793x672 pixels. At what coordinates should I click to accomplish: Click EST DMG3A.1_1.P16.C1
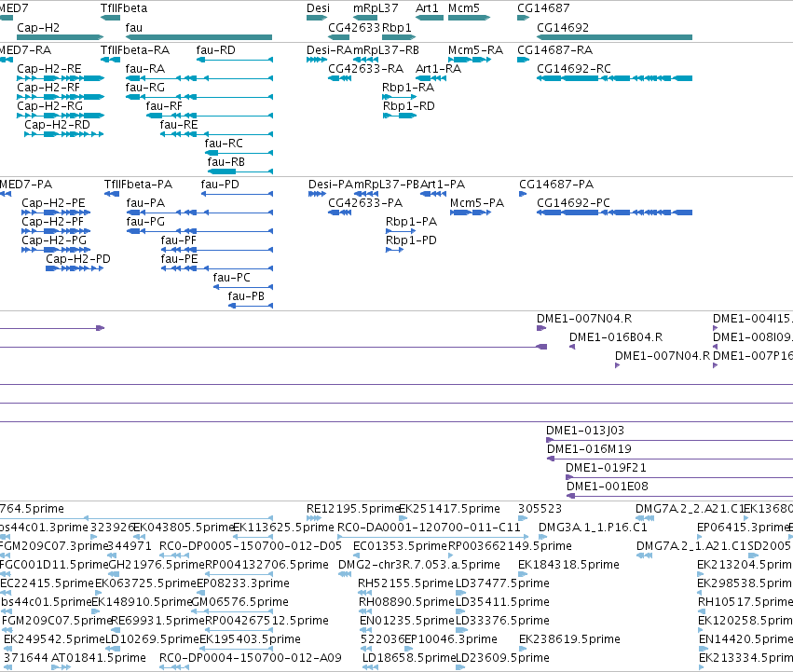542,536
